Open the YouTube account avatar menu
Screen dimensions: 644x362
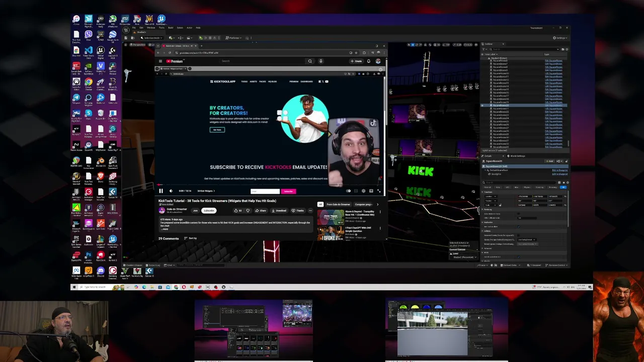click(x=378, y=61)
